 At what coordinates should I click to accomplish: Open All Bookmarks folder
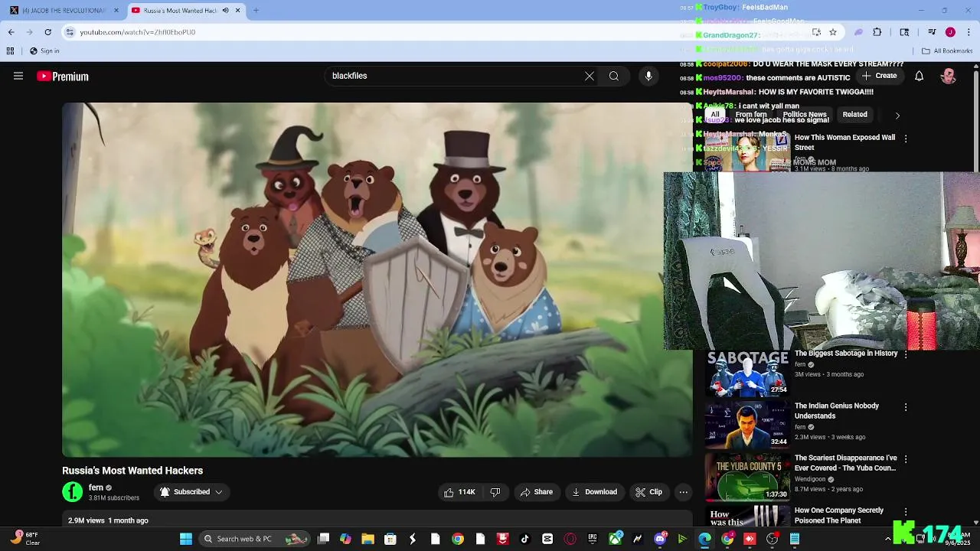click(947, 51)
